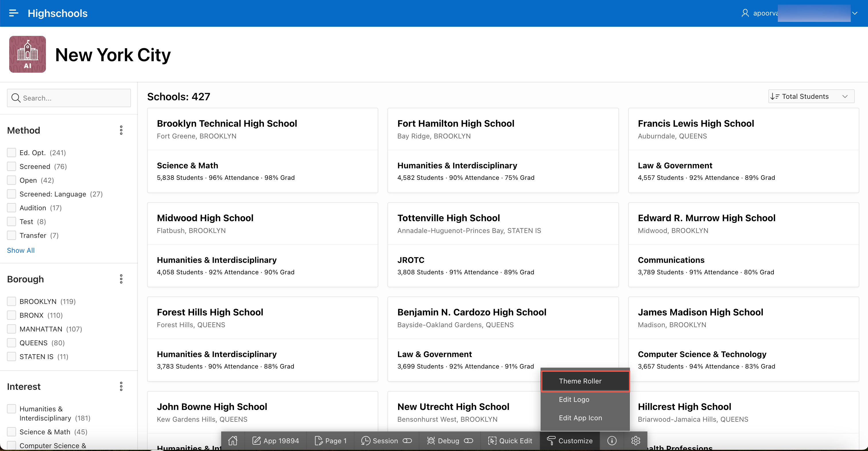Check the BROOKLYN borough filter
Screen dimensions: 868x451
(x=11, y=302)
